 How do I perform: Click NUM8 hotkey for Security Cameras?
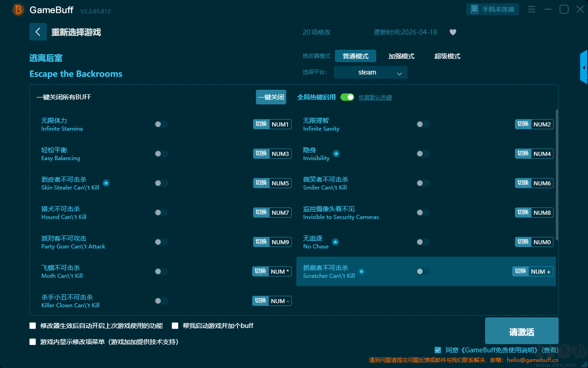coord(534,213)
